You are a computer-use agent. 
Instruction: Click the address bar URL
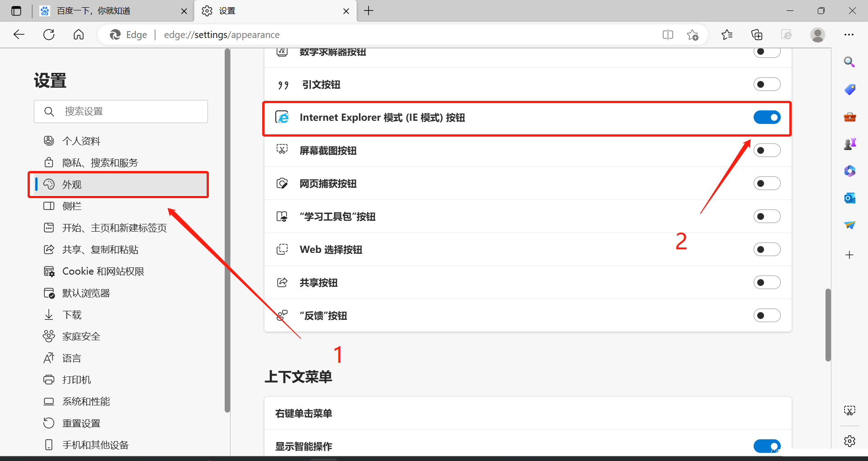pyautogui.click(x=222, y=35)
